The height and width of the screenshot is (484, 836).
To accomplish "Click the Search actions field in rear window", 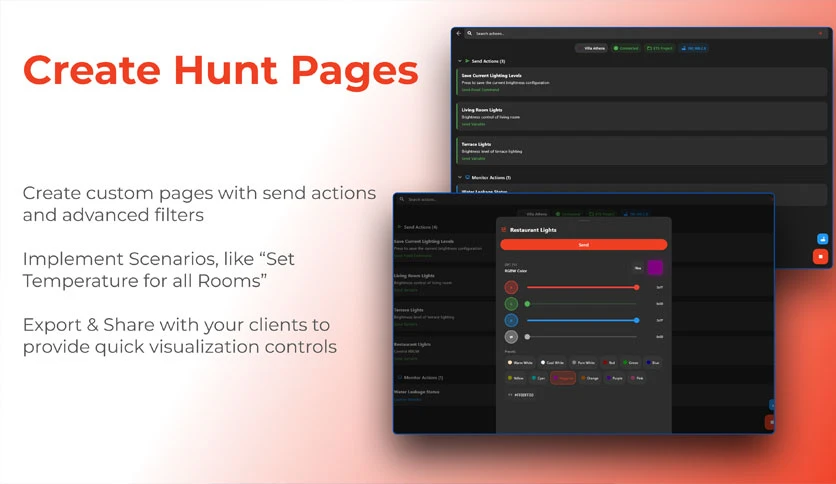I will click(x=646, y=33).
